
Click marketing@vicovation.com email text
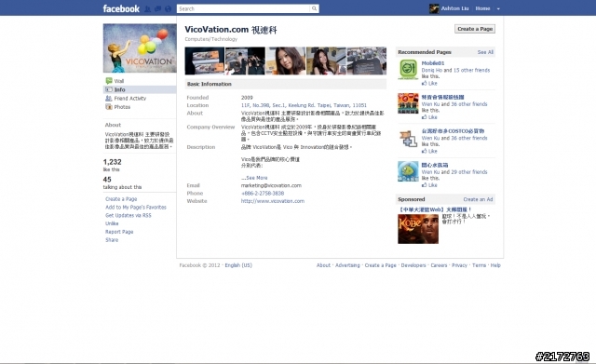click(x=271, y=186)
